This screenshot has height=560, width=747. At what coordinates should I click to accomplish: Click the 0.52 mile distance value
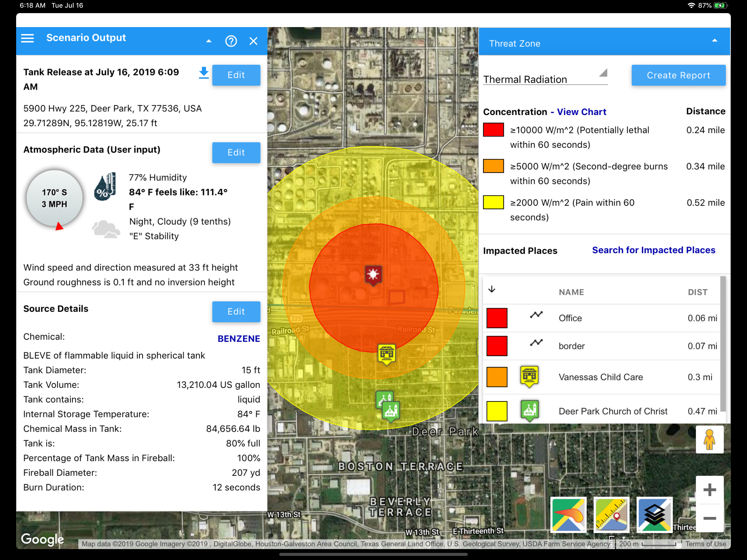tap(706, 203)
